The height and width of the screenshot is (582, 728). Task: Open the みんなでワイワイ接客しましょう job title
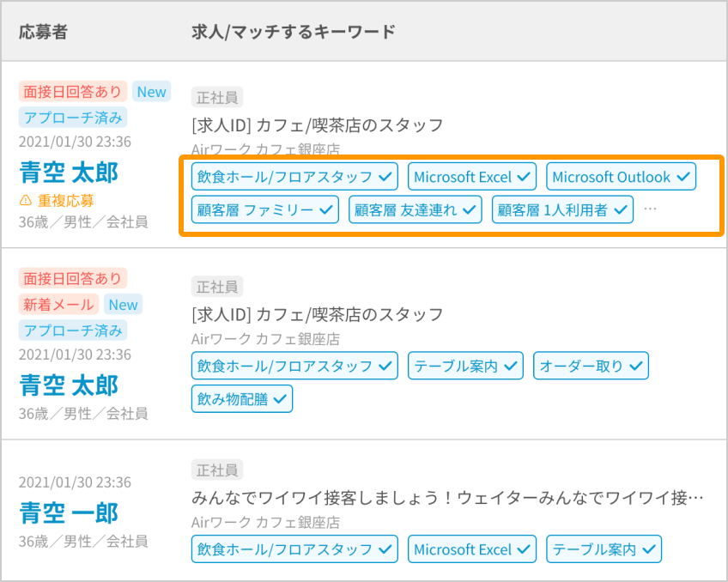[x=447, y=498]
